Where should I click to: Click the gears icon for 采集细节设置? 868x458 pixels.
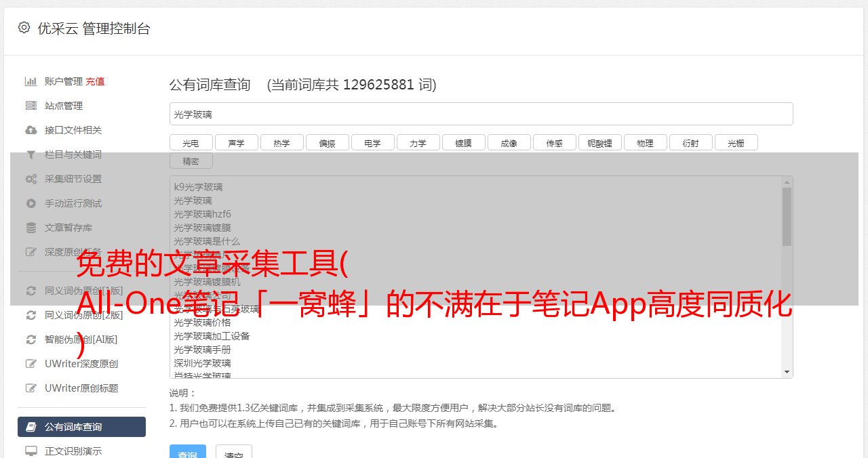[x=31, y=179]
